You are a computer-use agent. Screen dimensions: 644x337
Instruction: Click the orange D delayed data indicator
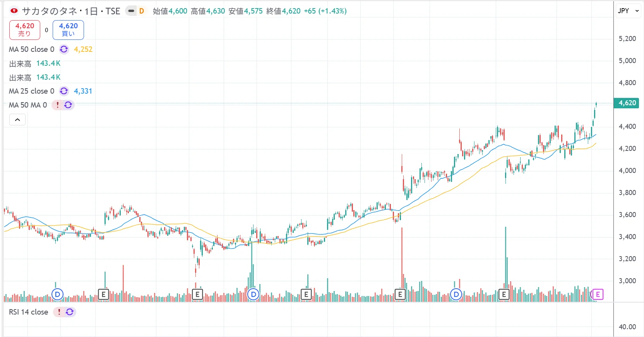(142, 11)
